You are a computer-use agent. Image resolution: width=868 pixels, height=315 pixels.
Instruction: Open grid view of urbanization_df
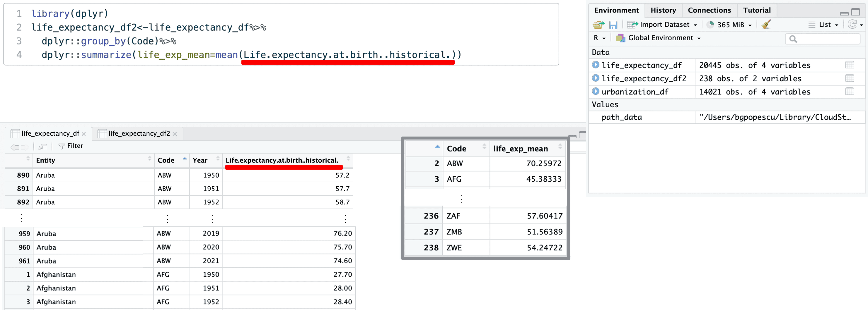coord(850,92)
